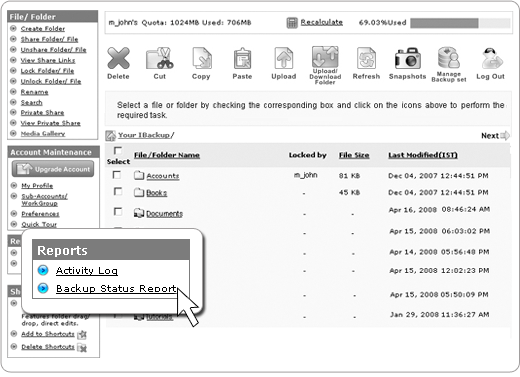Click the Accounts folder icon
Screen dimensions: 520x377
tap(139, 175)
